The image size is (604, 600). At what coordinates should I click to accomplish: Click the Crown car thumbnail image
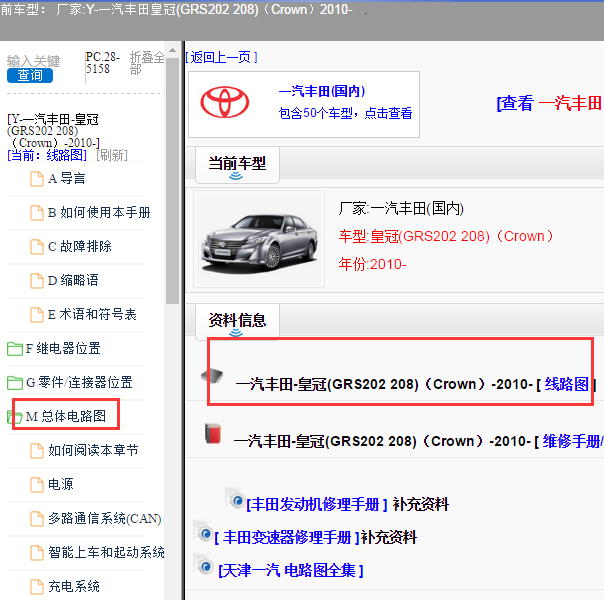259,239
